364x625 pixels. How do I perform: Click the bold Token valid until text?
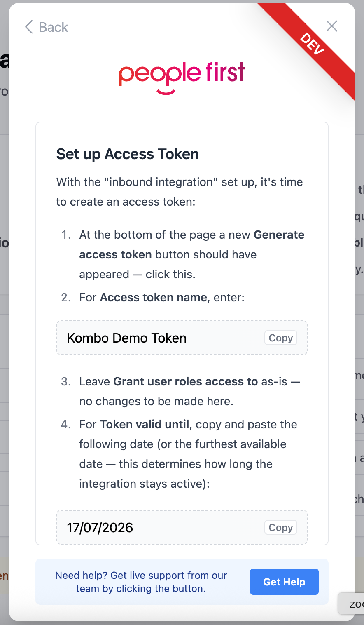coord(145,425)
